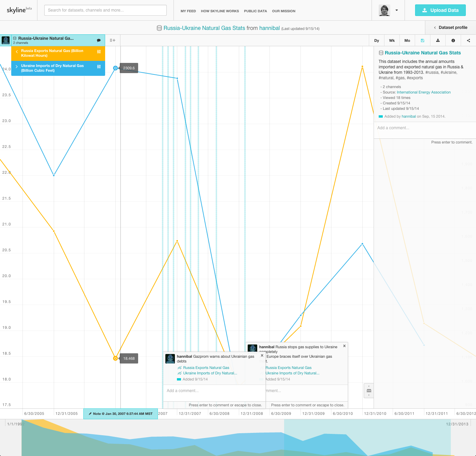Close the Russia stops gas supplies note
The width and height of the screenshot is (476, 456).
344,346
